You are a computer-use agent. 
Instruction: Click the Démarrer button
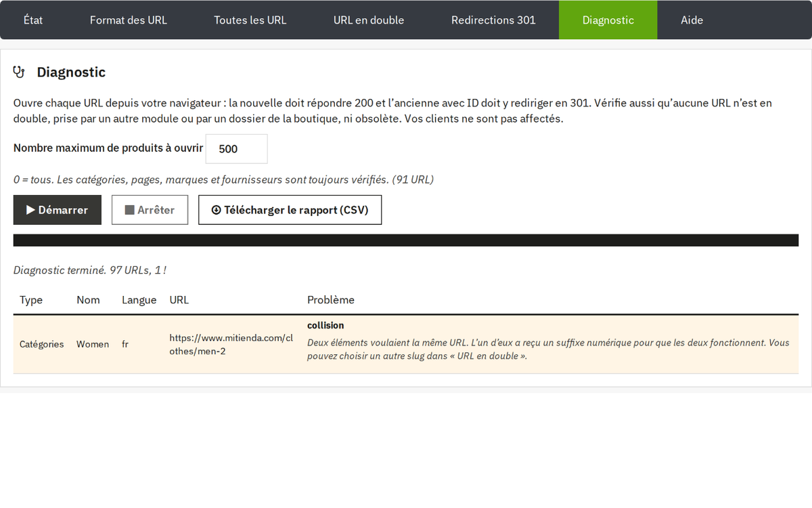click(x=58, y=210)
